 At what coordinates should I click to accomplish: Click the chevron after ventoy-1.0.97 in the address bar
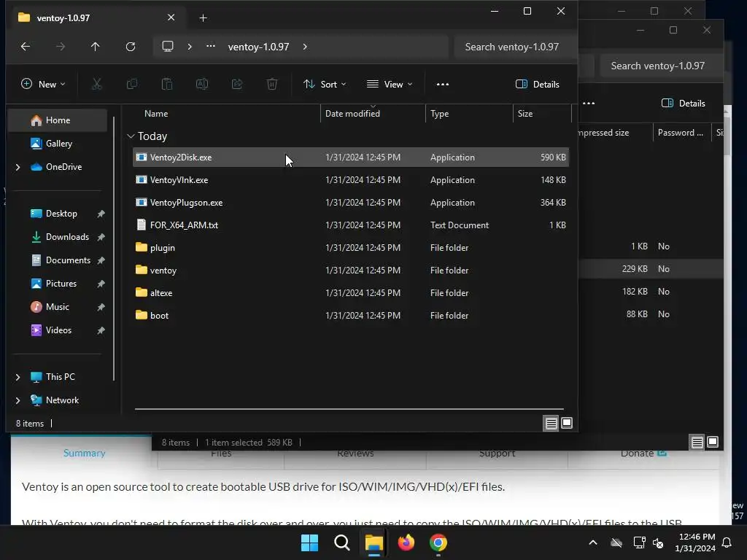[x=305, y=47]
